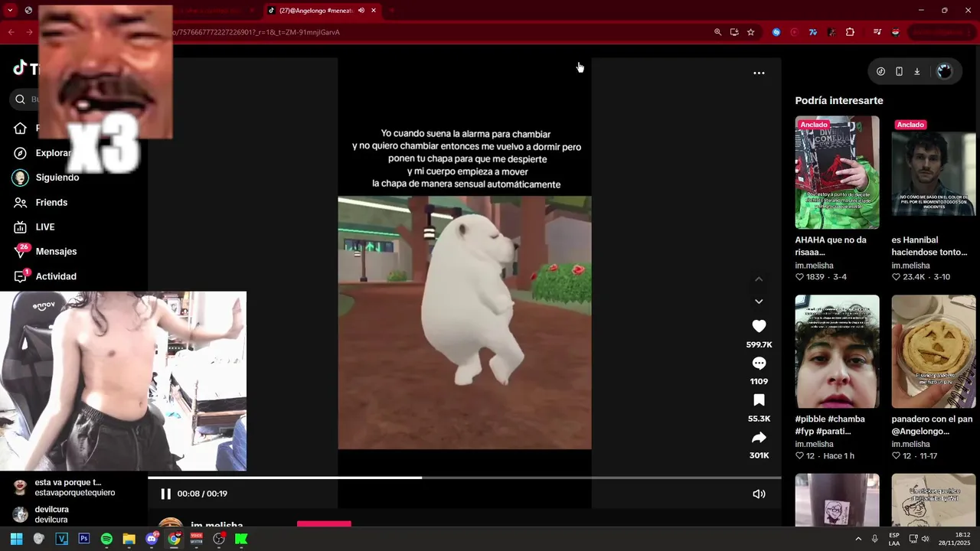Click the ESP LAA language indicator

click(x=894, y=539)
